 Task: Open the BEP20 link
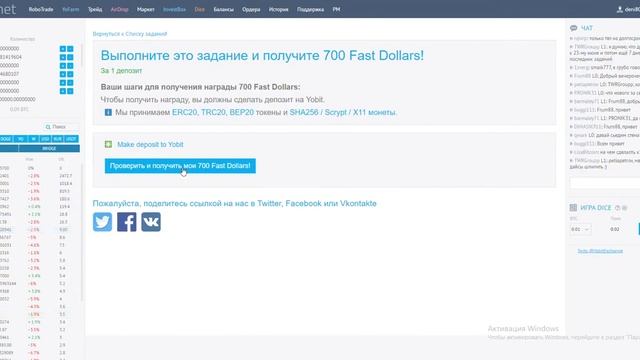[242, 112]
